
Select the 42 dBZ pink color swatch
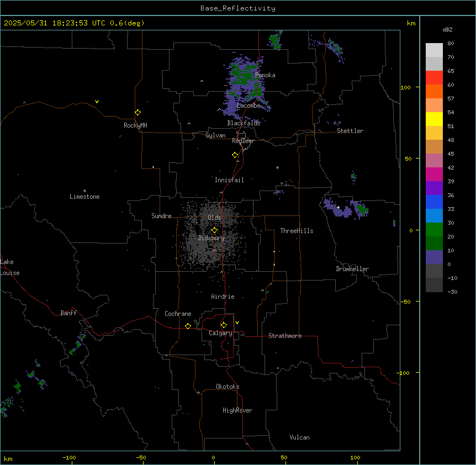[x=434, y=160]
